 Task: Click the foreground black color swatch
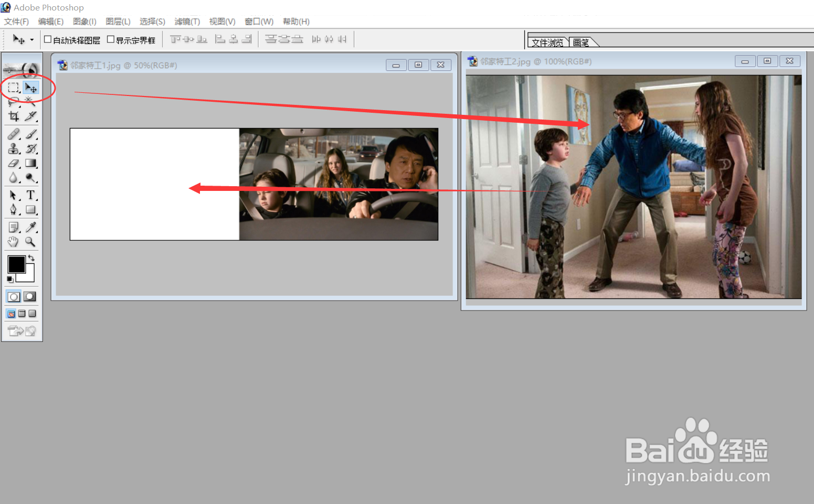tap(16, 264)
